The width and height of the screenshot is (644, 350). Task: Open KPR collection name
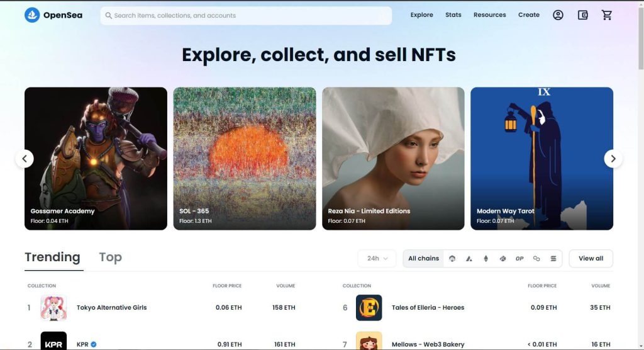[82, 345]
